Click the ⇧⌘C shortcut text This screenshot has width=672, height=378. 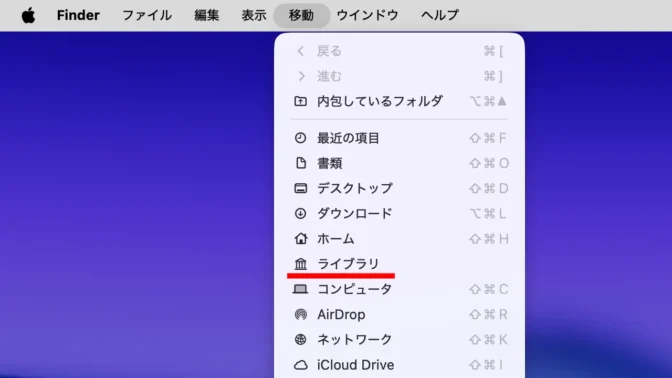489,289
